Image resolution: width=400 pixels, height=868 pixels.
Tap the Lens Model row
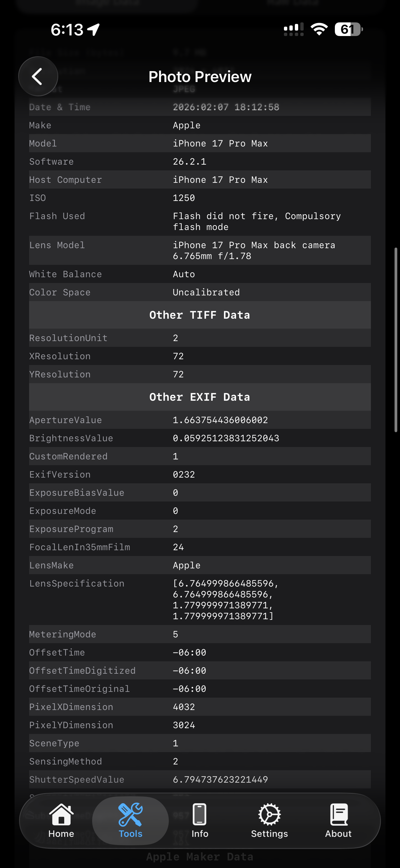tap(200, 250)
